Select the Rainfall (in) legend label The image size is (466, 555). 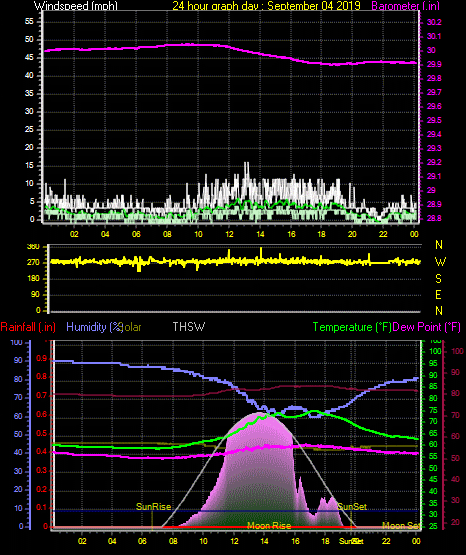click(28, 327)
